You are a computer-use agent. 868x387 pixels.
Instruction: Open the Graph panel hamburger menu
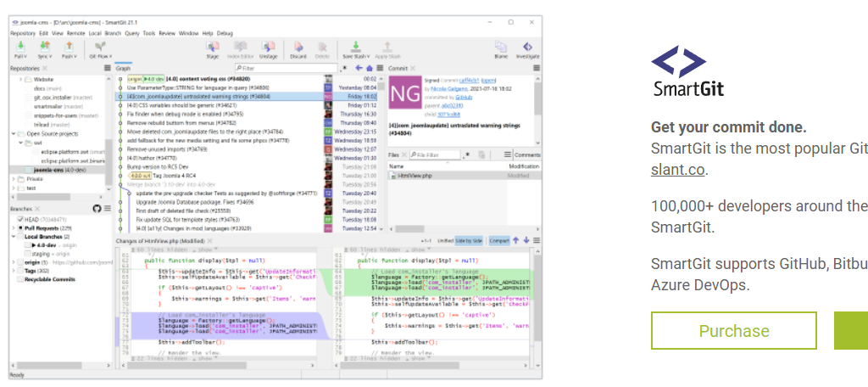pos(380,68)
